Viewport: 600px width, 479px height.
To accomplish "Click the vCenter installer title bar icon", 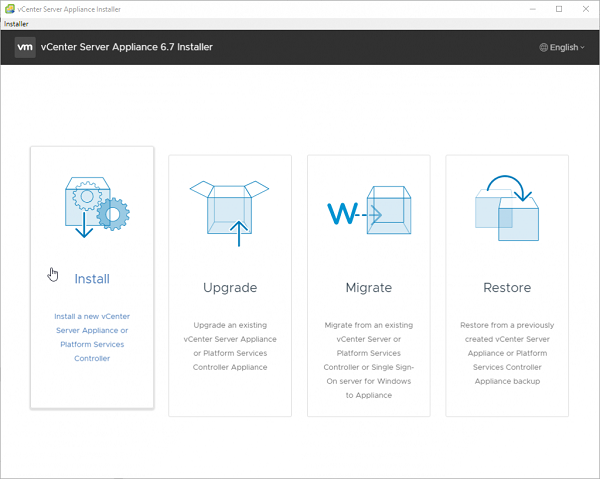I will tap(10, 9).
